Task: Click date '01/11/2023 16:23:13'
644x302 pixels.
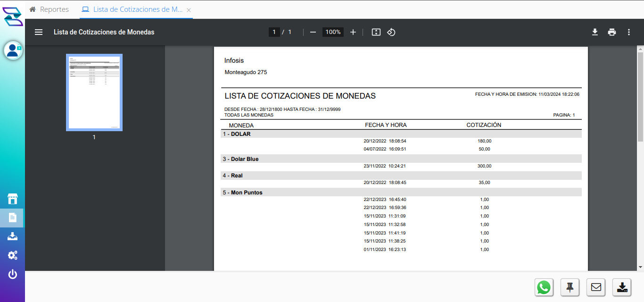Action: pyautogui.click(x=385, y=250)
